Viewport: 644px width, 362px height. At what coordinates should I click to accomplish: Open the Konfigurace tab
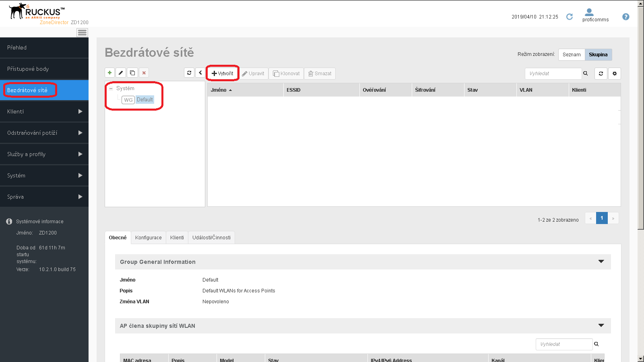[x=148, y=238]
